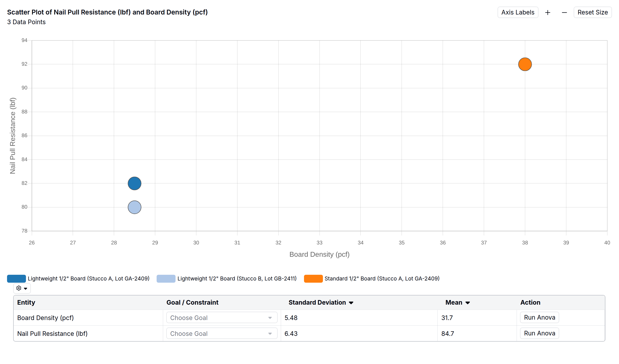This screenshot has height=364, width=619.
Task: Open Choose Goal dropdown for Board Density
Action: (x=222, y=318)
